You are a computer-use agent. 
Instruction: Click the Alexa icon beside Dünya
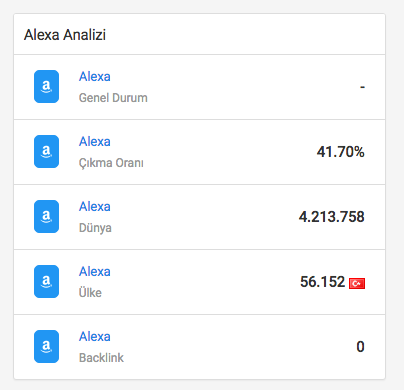pyautogui.click(x=46, y=216)
